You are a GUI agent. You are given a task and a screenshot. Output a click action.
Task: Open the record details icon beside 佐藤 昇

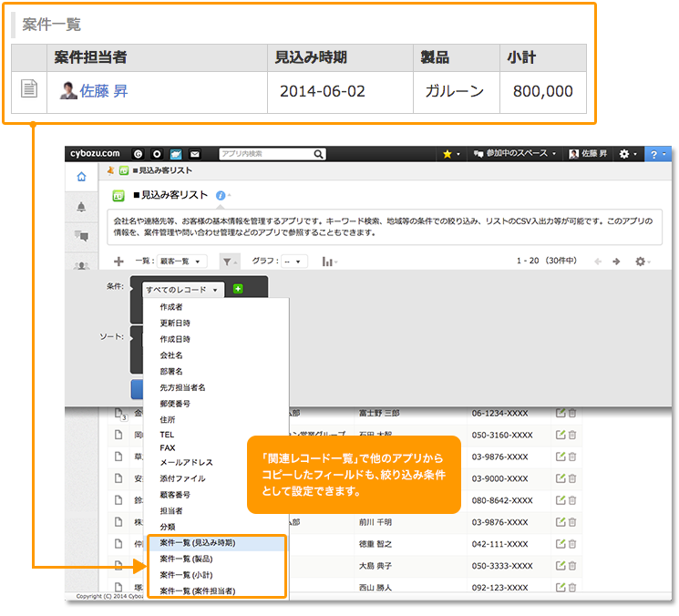pos(29,90)
